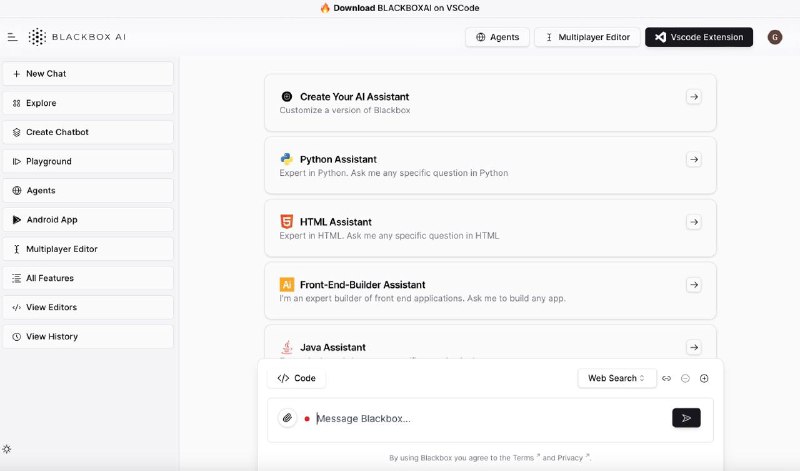Click the paperclip attach file icon
Viewport: 800px width, 471px height.
point(287,418)
